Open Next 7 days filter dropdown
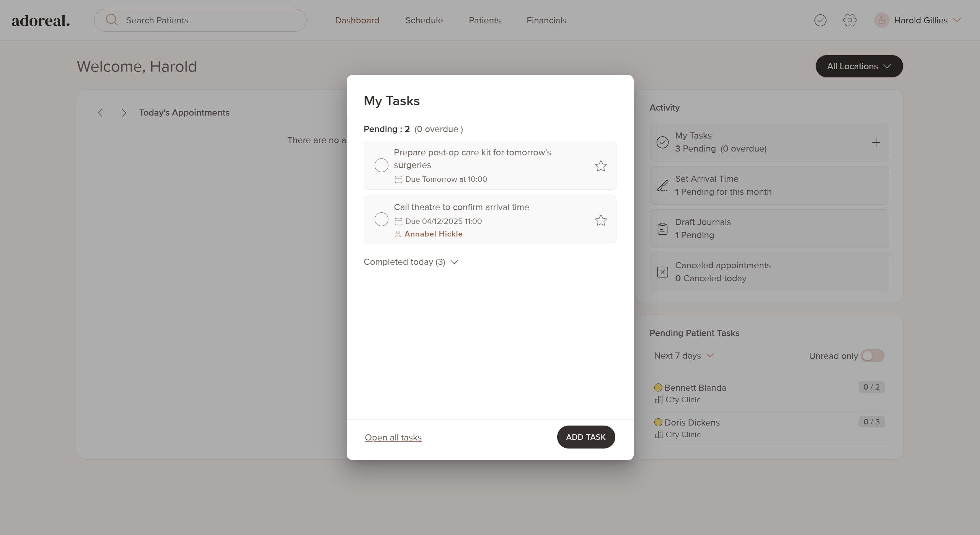The width and height of the screenshot is (980, 535). 683,356
